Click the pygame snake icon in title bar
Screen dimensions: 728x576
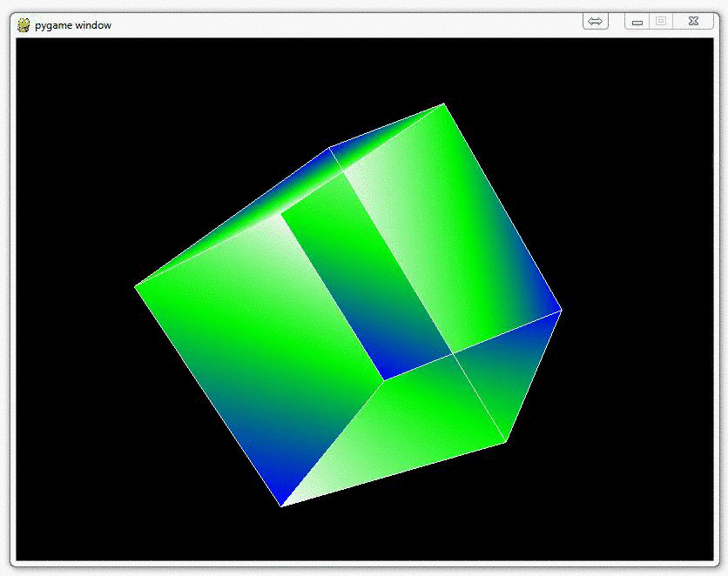pyautogui.click(x=24, y=24)
